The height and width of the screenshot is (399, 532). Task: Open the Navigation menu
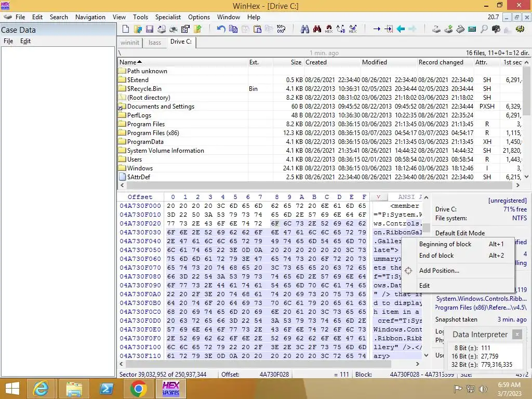coord(90,17)
